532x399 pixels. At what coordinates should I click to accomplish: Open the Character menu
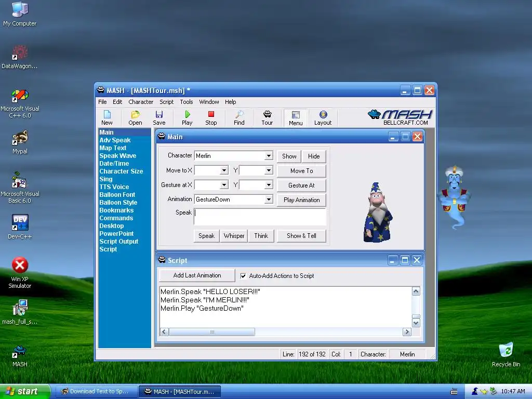point(141,102)
